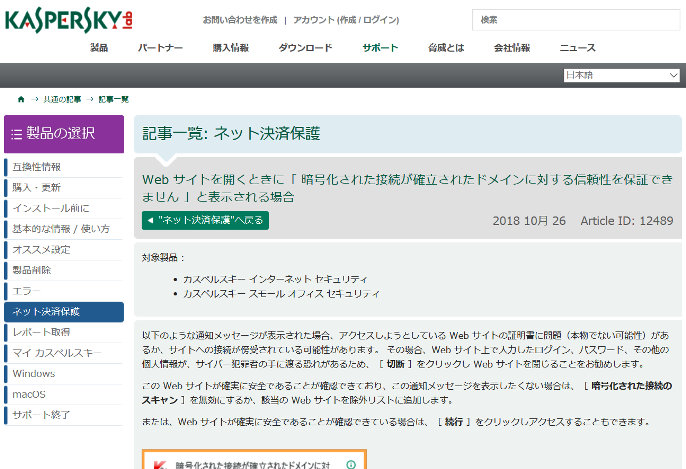Open the パートナー menu

tap(160, 48)
